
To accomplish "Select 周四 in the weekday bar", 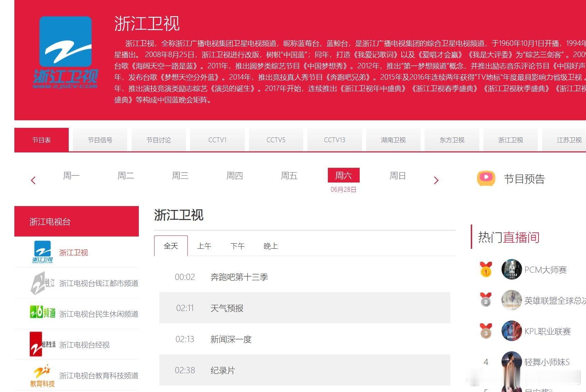I will [x=235, y=176].
